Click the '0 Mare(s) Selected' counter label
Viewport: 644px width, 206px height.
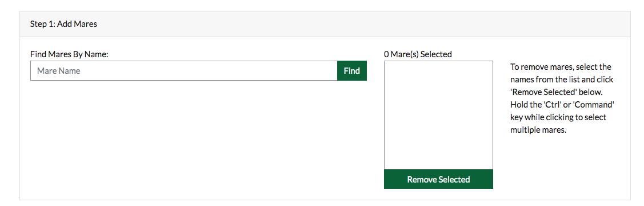pos(418,54)
